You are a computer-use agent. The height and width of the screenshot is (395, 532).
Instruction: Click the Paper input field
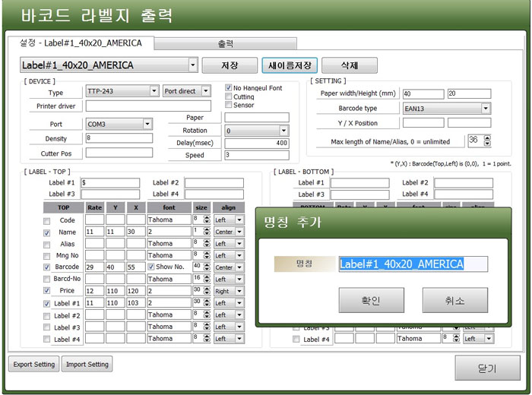pos(257,118)
